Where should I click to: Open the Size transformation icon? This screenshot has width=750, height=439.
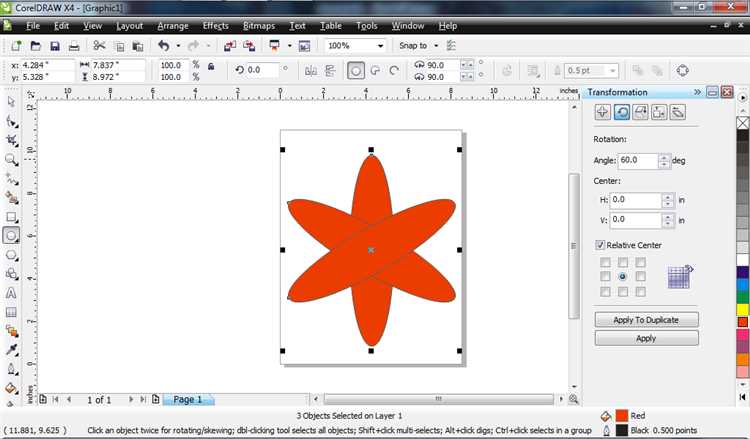(659, 112)
